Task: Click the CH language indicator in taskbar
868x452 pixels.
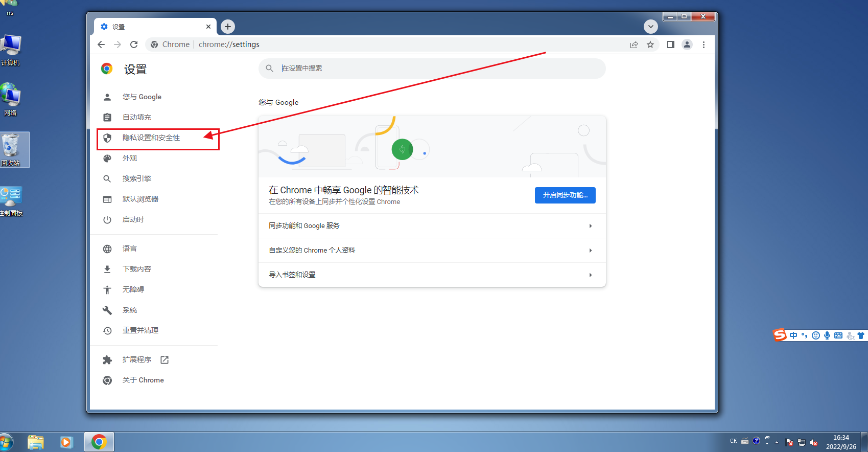Action: pyautogui.click(x=734, y=441)
